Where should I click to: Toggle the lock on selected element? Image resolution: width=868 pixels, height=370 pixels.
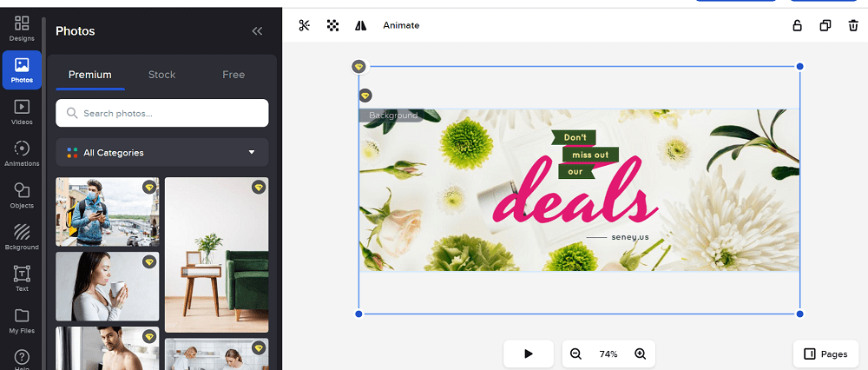point(797,25)
